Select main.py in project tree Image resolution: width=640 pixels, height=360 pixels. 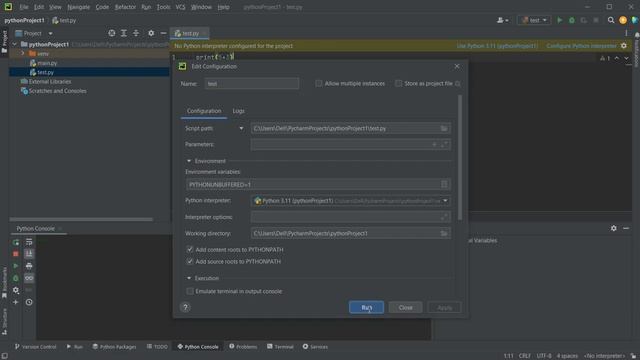tap(47, 63)
